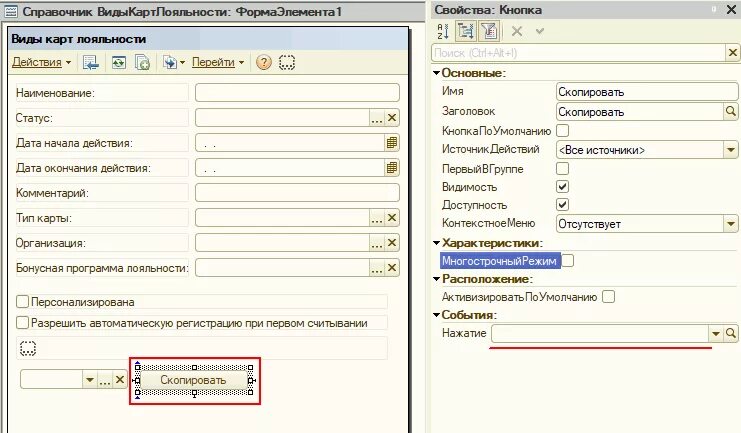Viewport: 741px width, 433px height.
Task: Open selection ellipsis for Организация
Action: coord(377,243)
